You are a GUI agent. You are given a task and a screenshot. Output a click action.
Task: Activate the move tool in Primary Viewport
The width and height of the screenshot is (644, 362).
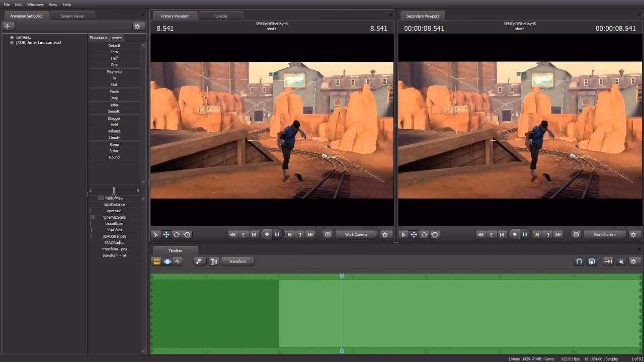pos(166,234)
